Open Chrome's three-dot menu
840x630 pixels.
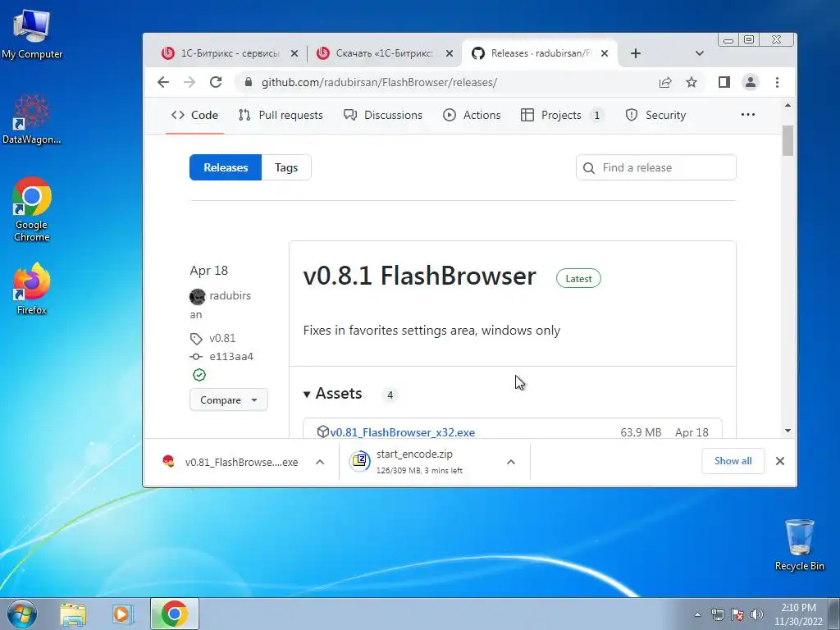[777, 82]
